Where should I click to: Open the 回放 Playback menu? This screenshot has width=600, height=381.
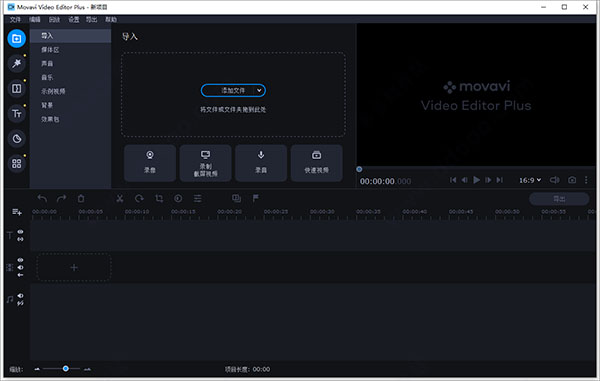pos(54,20)
